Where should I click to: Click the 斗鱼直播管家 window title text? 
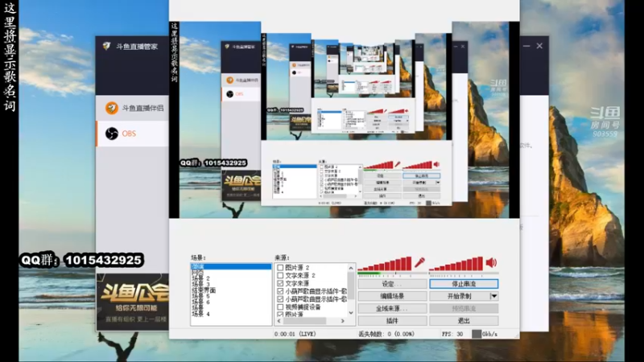coord(137,47)
